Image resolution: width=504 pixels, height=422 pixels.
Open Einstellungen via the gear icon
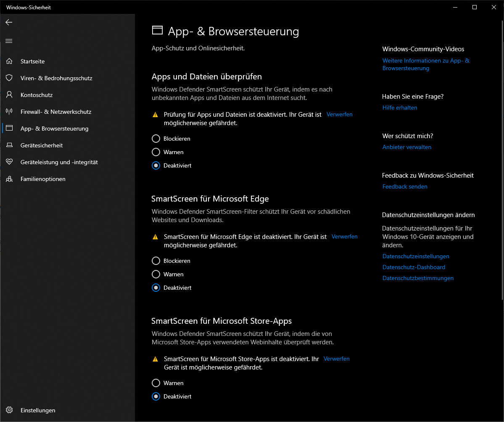[x=9, y=410]
